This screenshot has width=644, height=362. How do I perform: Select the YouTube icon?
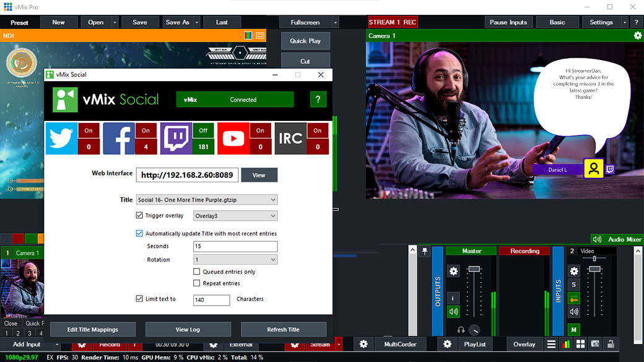click(x=233, y=138)
